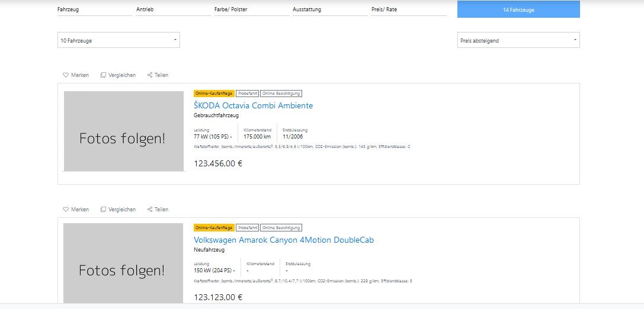644x309 pixels.
Task: Click the heart Merken icon for Volkswagen Amarok
Action: click(x=65, y=210)
